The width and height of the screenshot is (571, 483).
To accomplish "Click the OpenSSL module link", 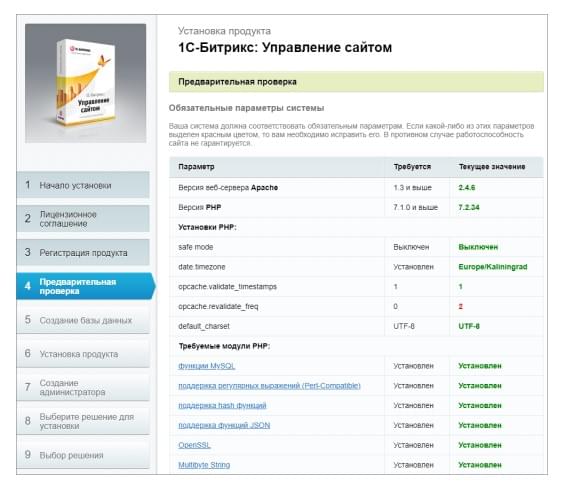I will [x=194, y=445].
